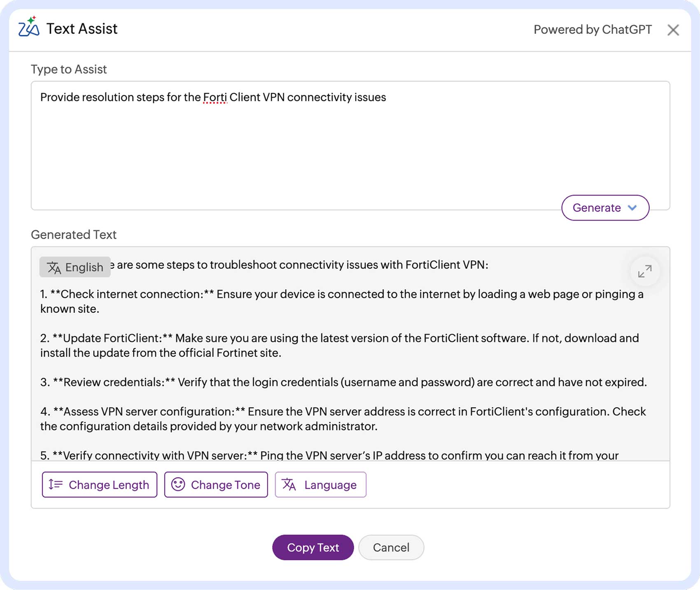Click step 5 Verify connectivity with VPN server
The image size is (700, 590).
[329, 455]
